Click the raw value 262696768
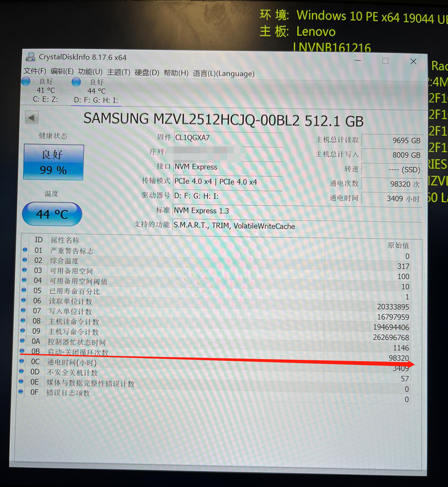 391,338
